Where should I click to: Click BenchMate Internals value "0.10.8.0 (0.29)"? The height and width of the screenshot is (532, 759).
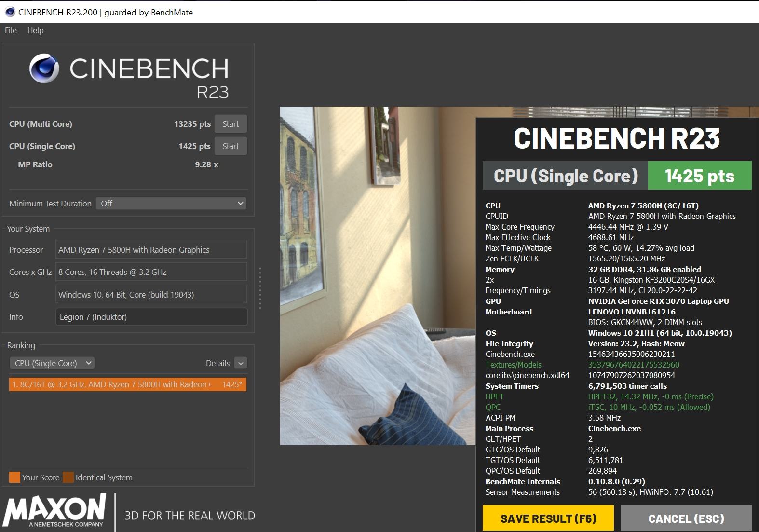click(x=617, y=481)
